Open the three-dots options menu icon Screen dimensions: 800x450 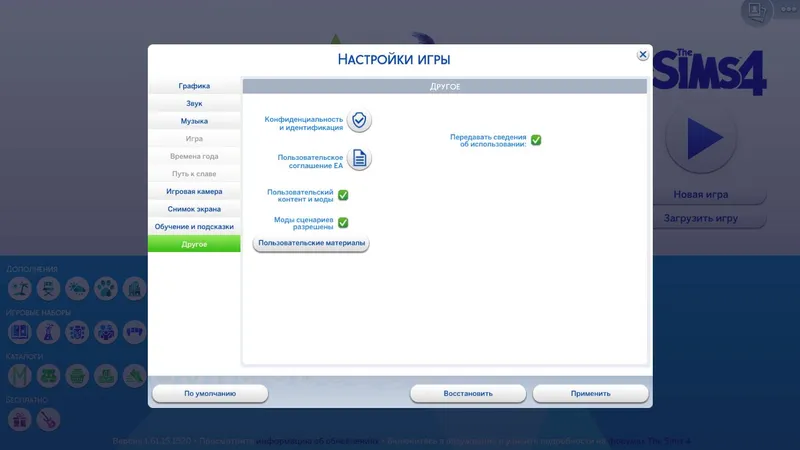(x=789, y=9)
